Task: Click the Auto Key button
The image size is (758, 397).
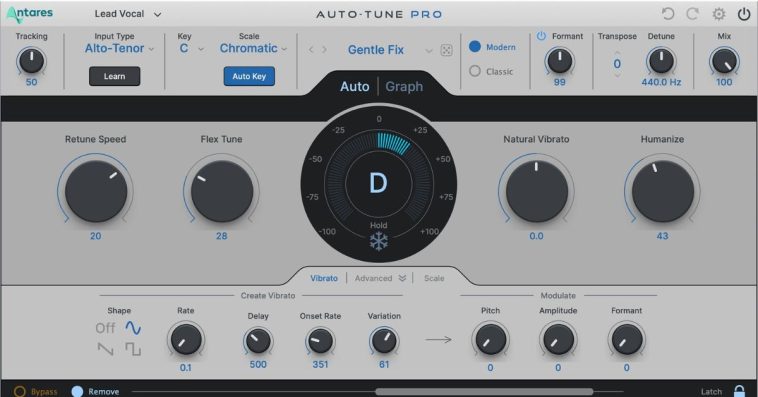Action: coord(249,76)
